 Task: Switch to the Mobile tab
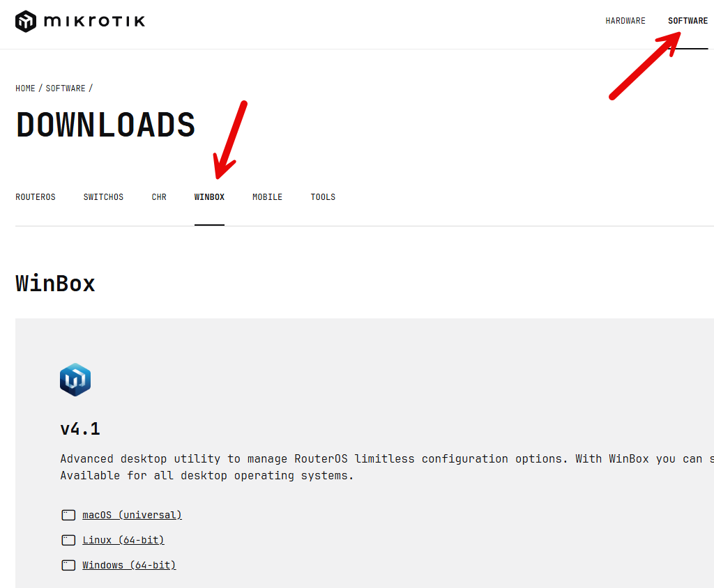point(267,197)
